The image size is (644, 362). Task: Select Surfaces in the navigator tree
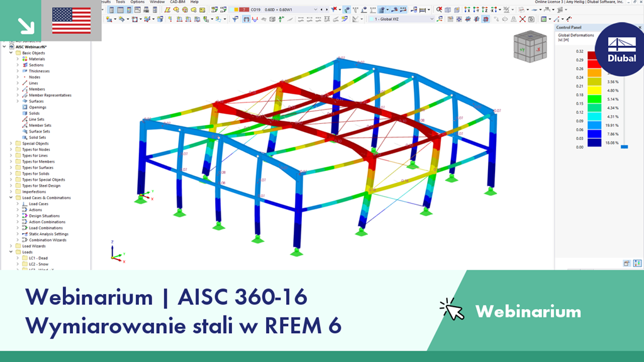tap(36, 101)
